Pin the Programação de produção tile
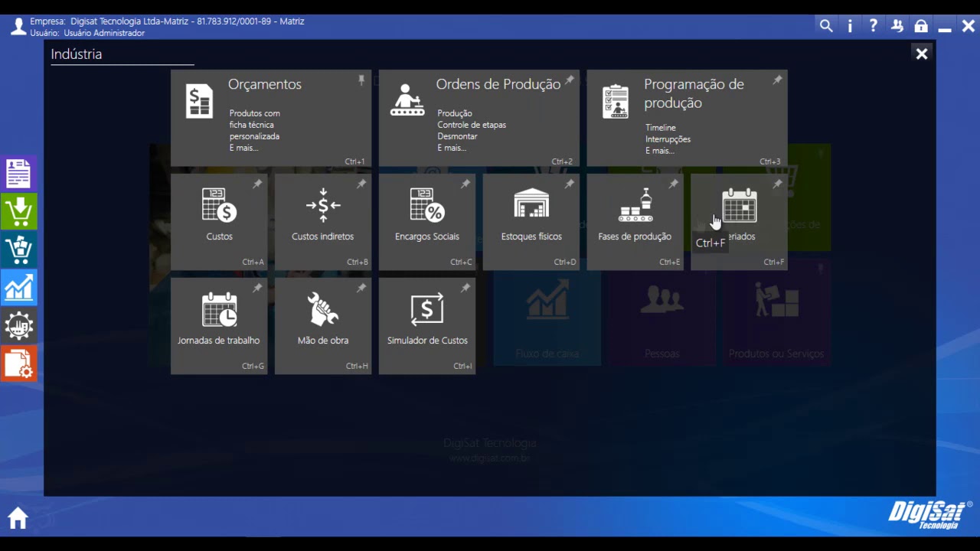 (777, 80)
